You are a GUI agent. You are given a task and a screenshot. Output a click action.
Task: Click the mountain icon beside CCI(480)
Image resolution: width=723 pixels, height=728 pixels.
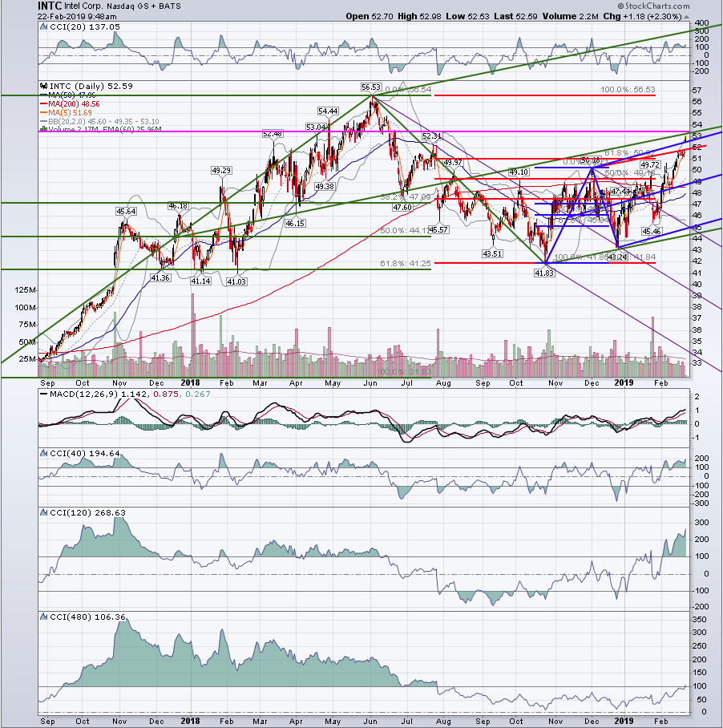pos(44,617)
